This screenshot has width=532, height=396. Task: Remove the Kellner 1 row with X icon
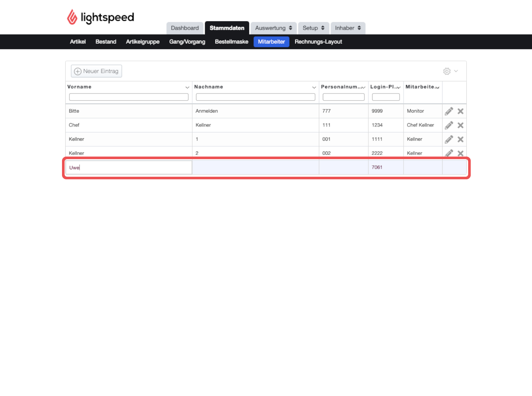click(x=460, y=139)
